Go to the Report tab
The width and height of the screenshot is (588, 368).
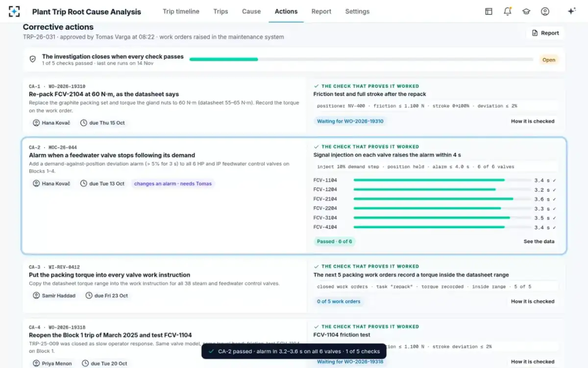click(x=321, y=11)
